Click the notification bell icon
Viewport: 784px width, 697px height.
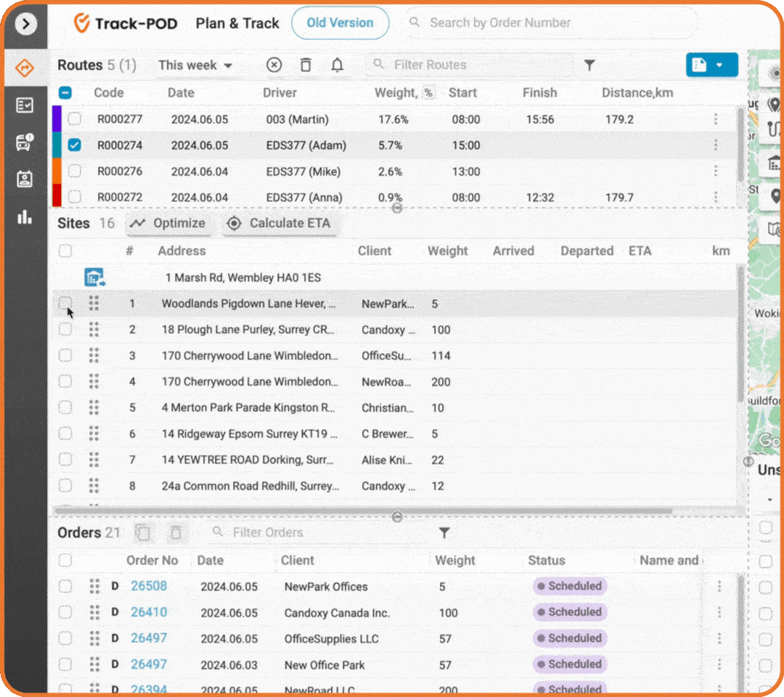(x=338, y=65)
